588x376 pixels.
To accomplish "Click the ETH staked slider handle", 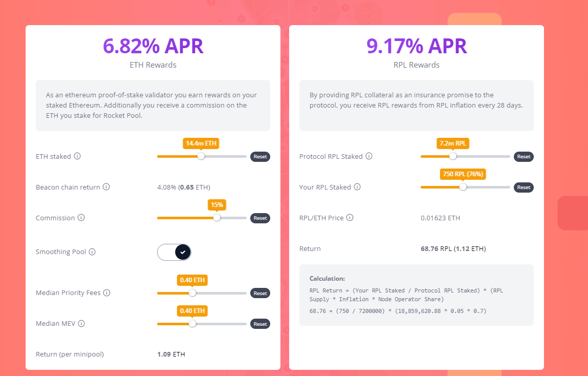I will (x=201, y=156).
